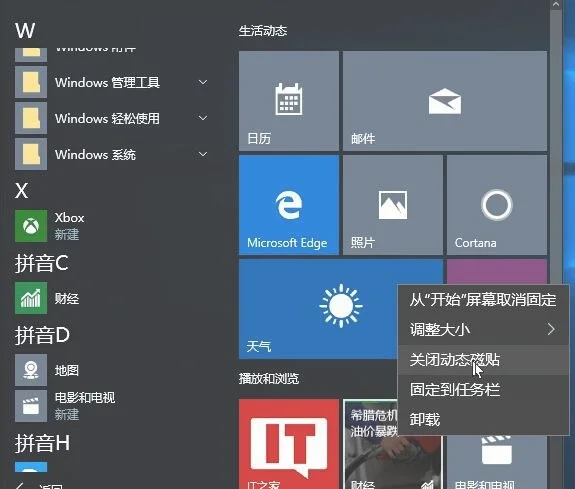Expand Windows 系统 chevron
This screenshot has height=489, width=575.
click(x=203, y=154)
